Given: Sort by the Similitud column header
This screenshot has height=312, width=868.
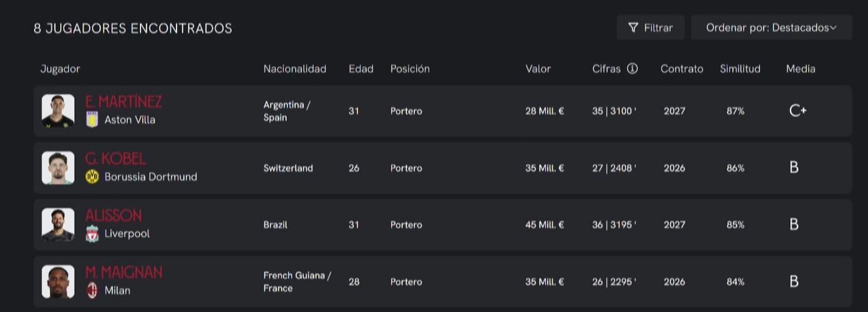Looking at the screenshot, I should point(740,69).
